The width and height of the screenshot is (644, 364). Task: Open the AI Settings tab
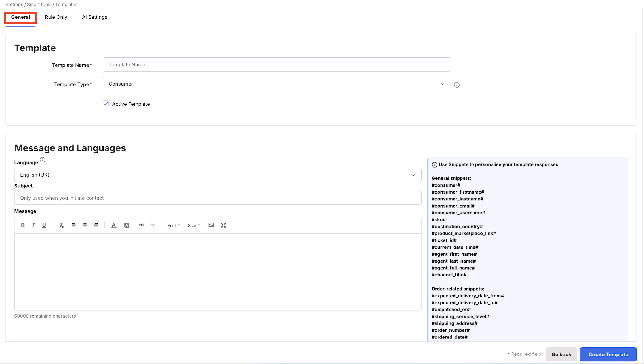click(x=95, y=17)
